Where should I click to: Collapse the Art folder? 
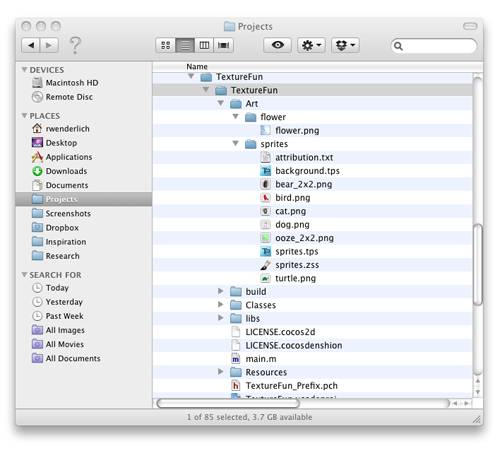[221, 103]
